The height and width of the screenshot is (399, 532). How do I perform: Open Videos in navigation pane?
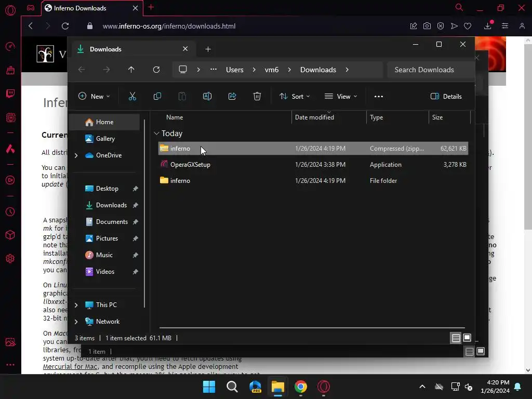105,271
